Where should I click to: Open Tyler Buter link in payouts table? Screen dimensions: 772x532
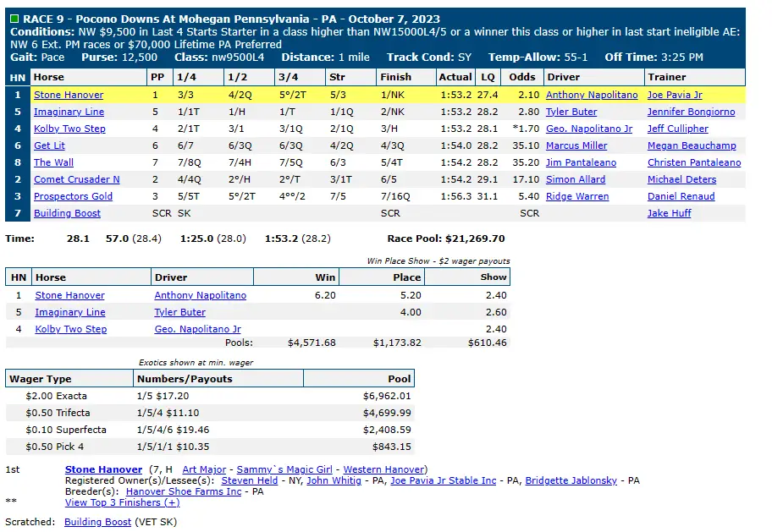pos(179,312)
